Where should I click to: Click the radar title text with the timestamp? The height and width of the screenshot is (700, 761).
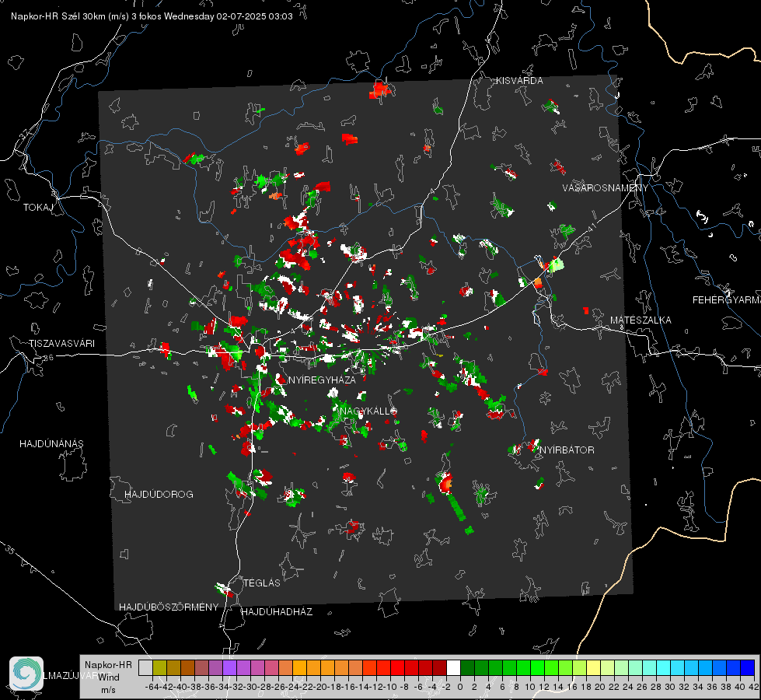coord(152,16)
